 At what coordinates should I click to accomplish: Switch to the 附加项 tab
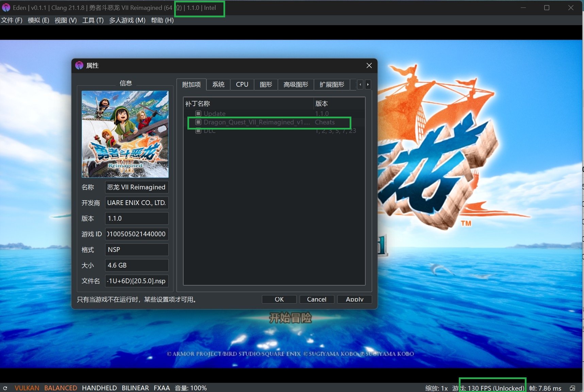click(x=191, y=84)
